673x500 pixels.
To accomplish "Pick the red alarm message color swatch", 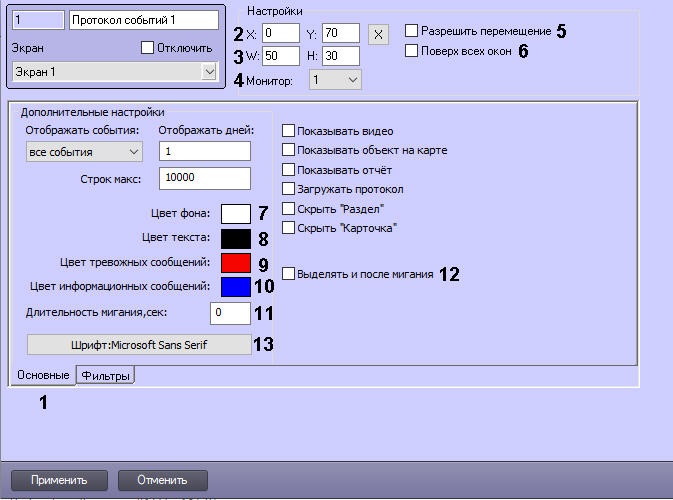I will [234, 263].
